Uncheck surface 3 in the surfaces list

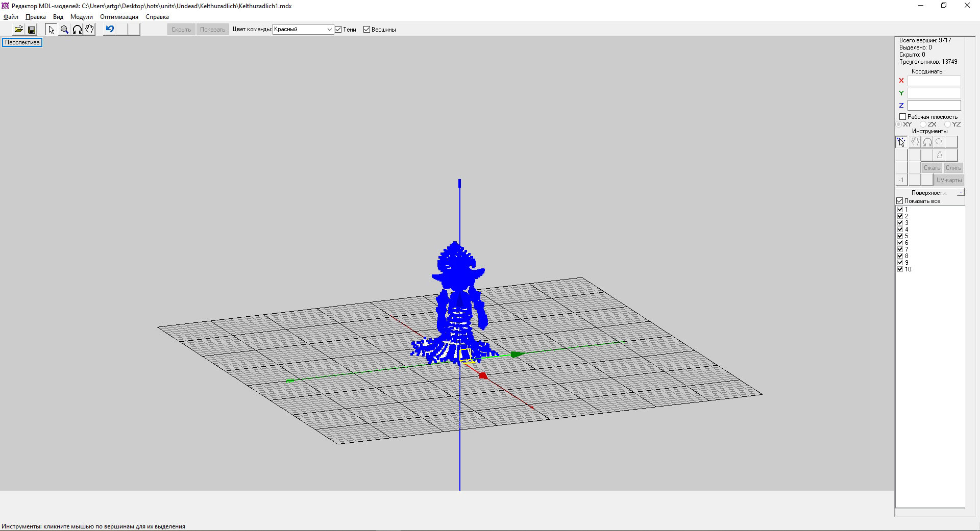click(900, 223)
